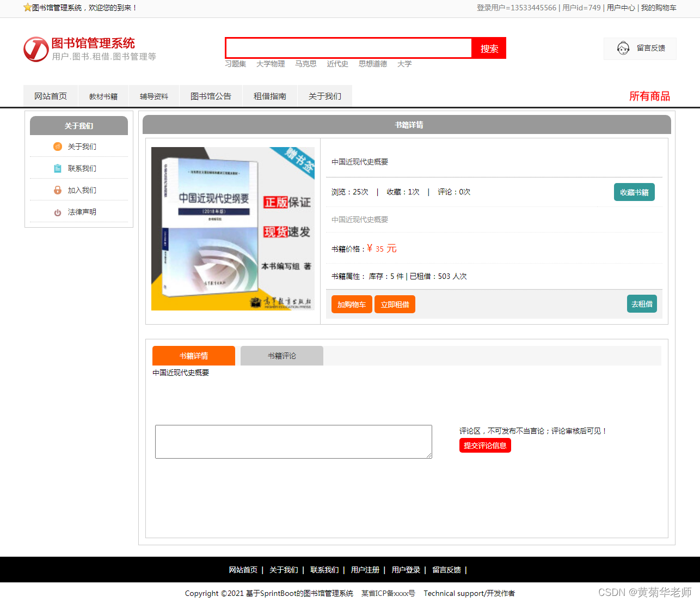This screenshot has width=700, height=603.
Task: Open the 网站首页 navigation tab
Action: point(51,96)
